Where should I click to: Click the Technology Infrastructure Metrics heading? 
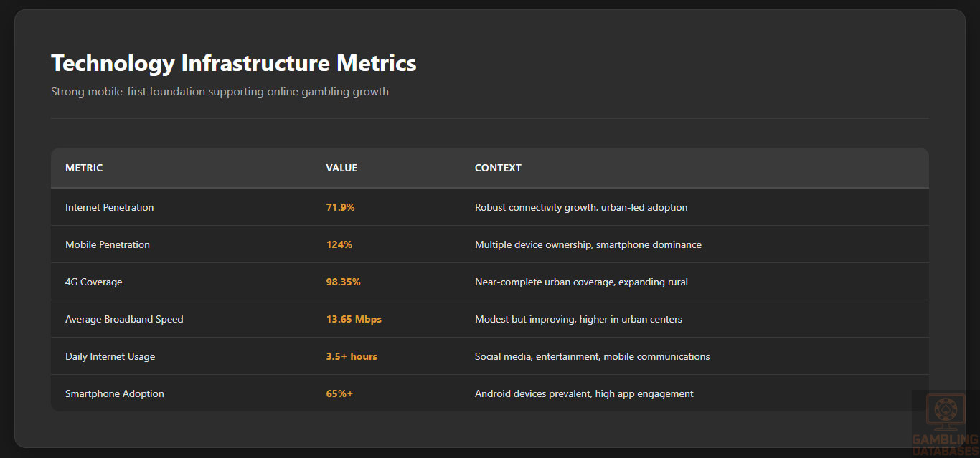click(233, 63)
